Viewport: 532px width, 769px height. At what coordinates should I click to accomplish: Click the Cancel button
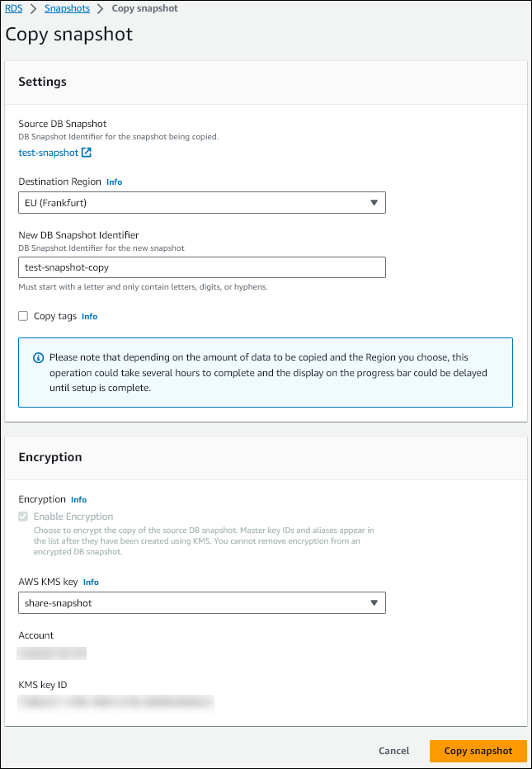click(x=393, y=751)
